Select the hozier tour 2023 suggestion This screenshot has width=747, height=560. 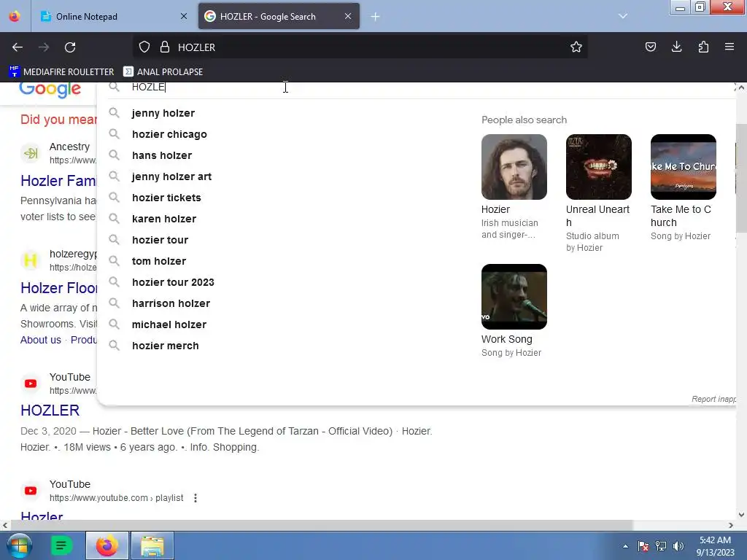[173, 282]
